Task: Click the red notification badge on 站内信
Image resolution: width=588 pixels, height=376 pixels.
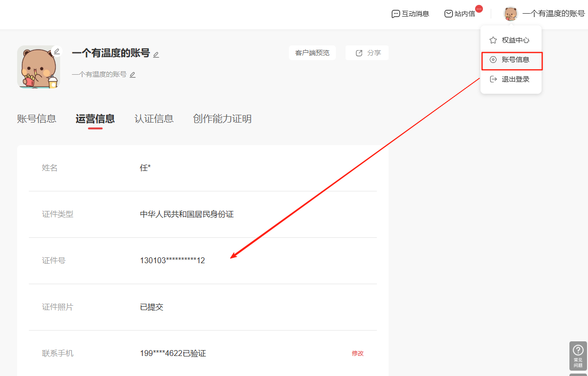Action: coord(479,9)
